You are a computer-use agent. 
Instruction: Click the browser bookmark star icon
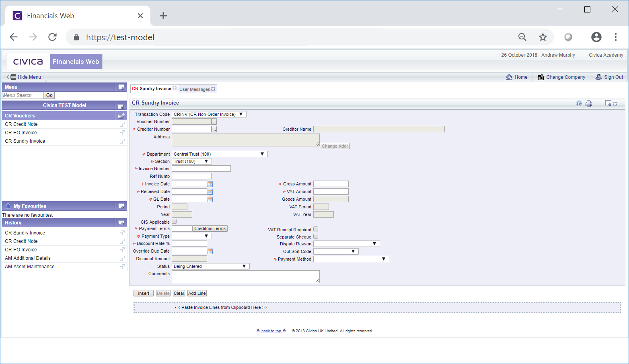[543, 37]
